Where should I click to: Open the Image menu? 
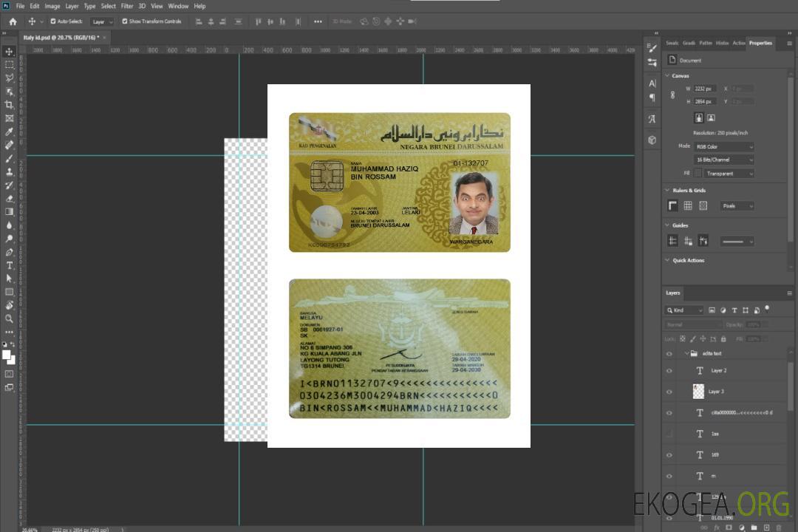click(x=52, y=6)
